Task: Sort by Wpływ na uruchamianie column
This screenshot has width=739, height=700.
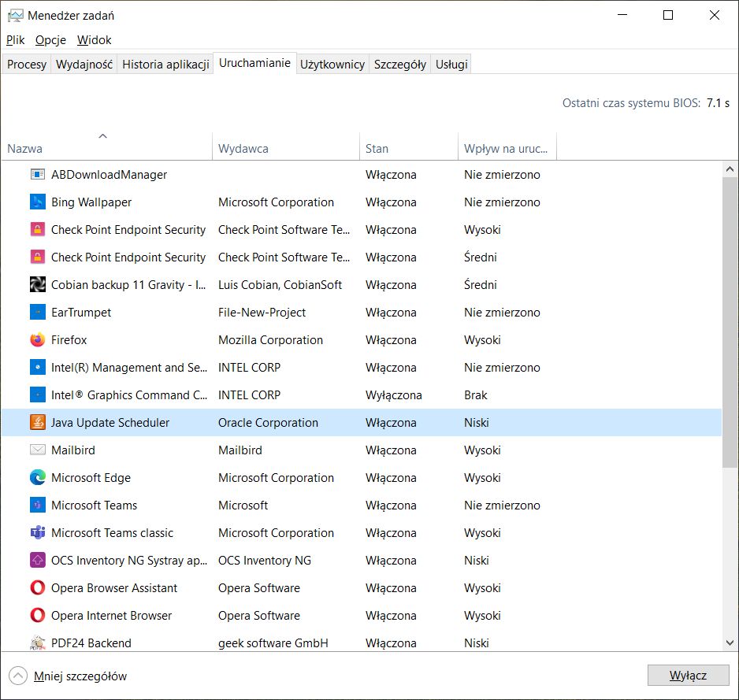Action: [x=507, y=148]
